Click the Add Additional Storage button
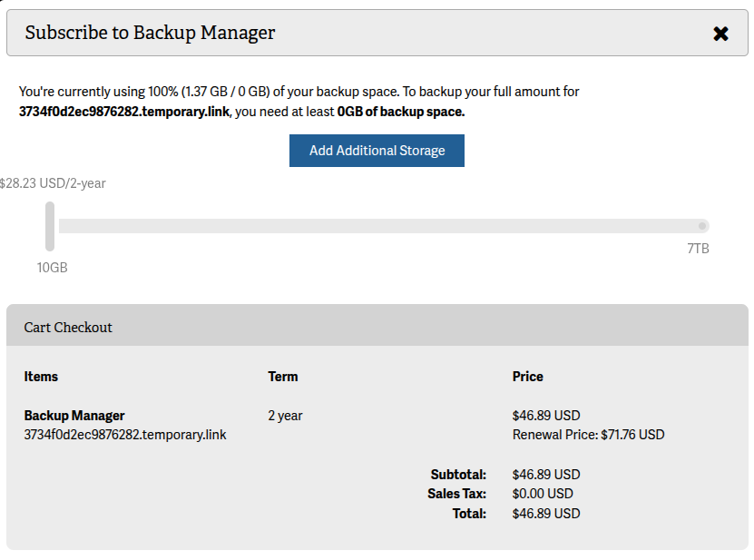The height and width of the screenshot is (560, 754). (x=377, y=150)
